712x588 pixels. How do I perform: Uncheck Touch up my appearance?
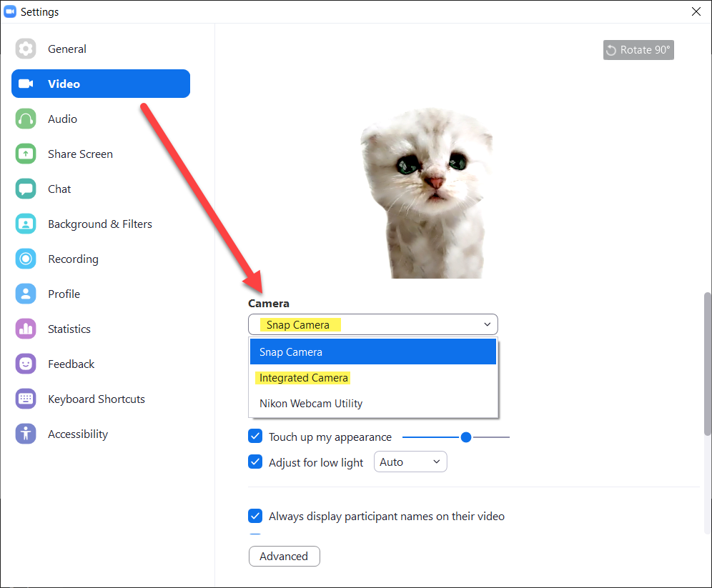click(255, 437)
